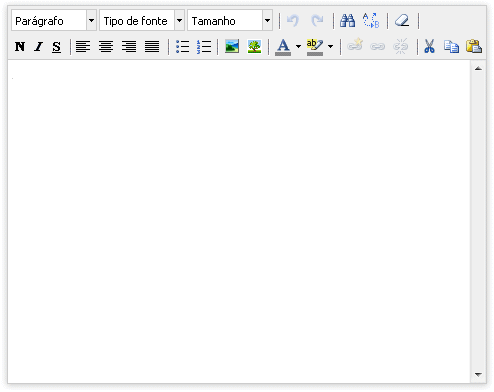Copy selection with the copy icon
This screenshot has height=392, width=494.
tap(451, 46)
